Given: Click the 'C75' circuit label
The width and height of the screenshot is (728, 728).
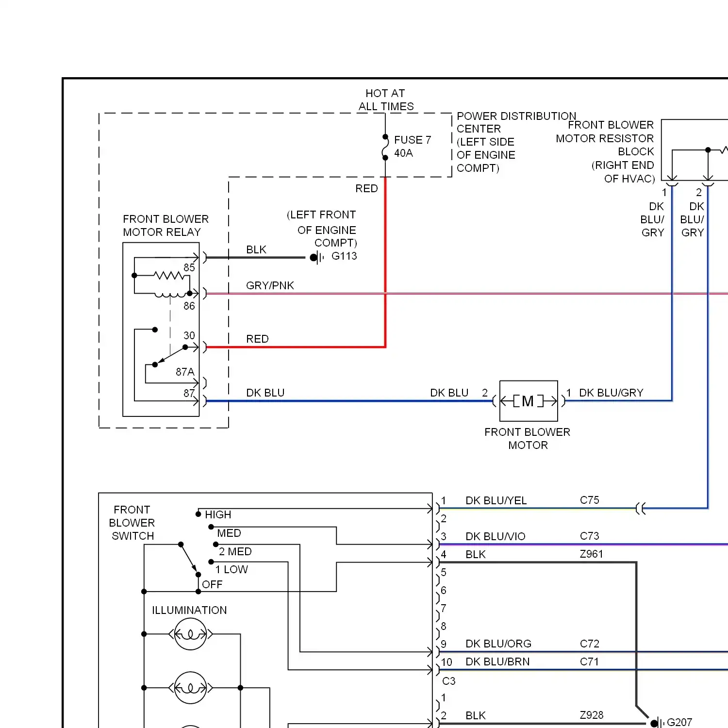Looking at the screenshot, I should pos(590,500).
